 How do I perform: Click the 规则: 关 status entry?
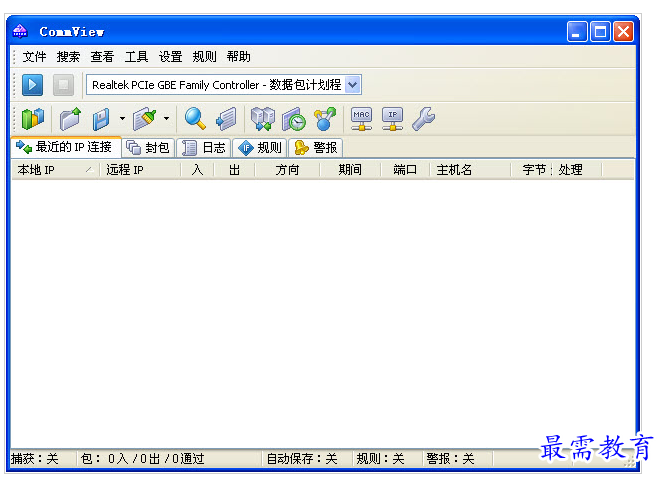click(x=380, y=458)
